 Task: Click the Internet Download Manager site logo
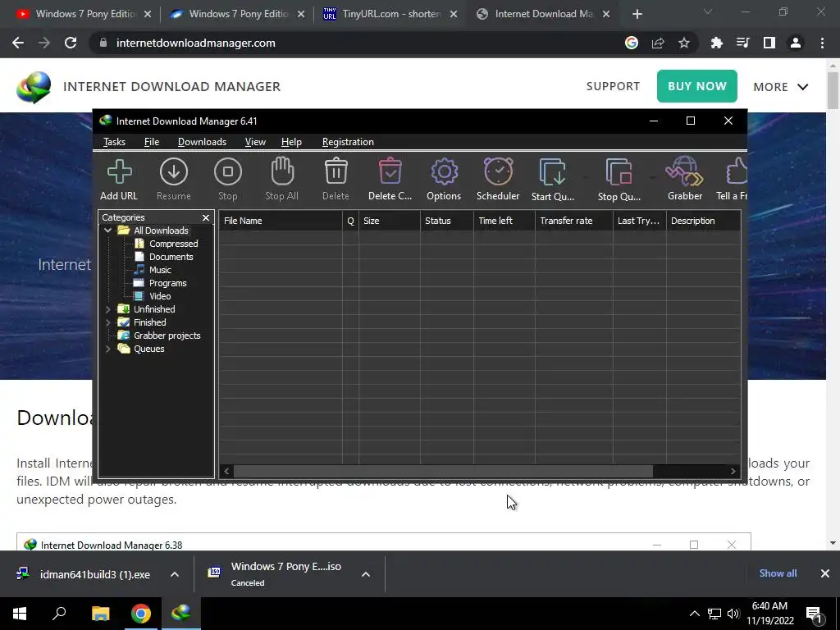(x=33, y=87)
